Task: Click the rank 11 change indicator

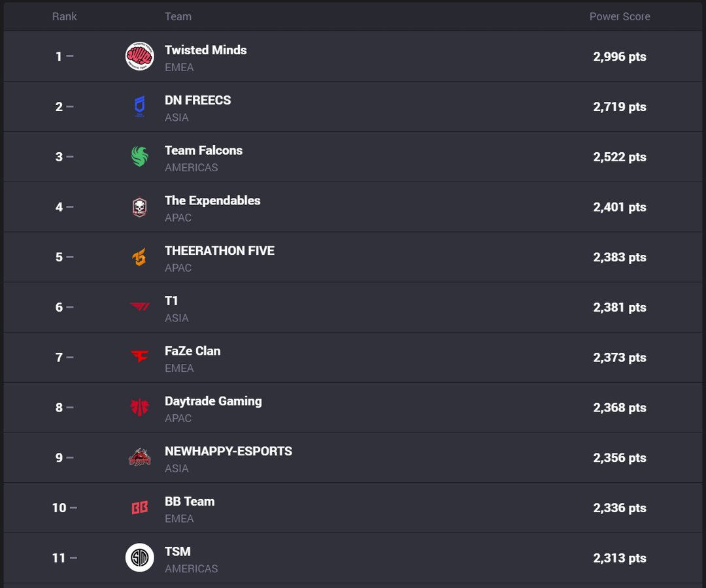Action: (73, 558)
